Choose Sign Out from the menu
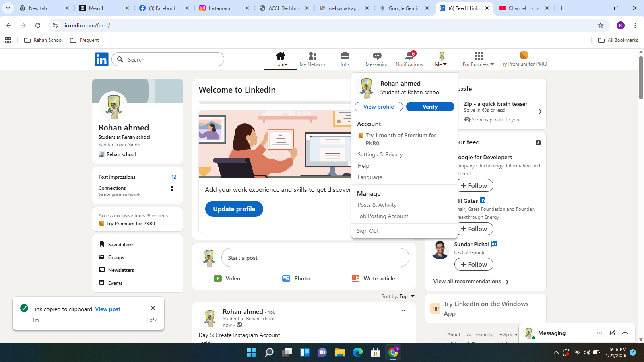Viewport: 644px width, 362px height. pyautogui.click(x=367, y=231)
